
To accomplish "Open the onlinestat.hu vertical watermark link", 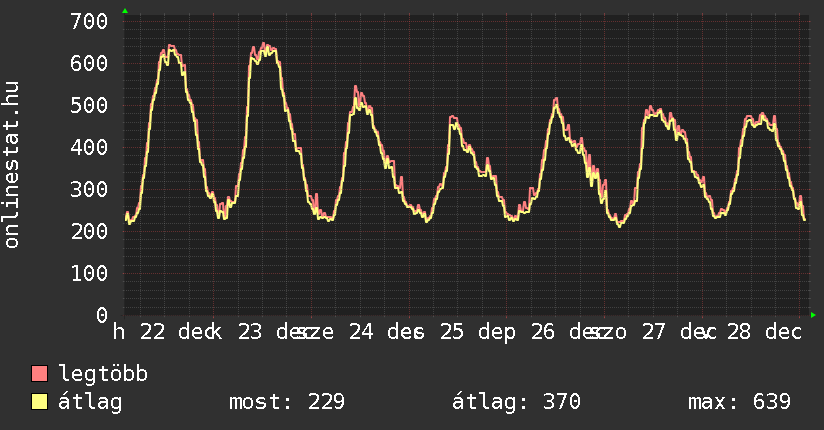I will (13, 166).
